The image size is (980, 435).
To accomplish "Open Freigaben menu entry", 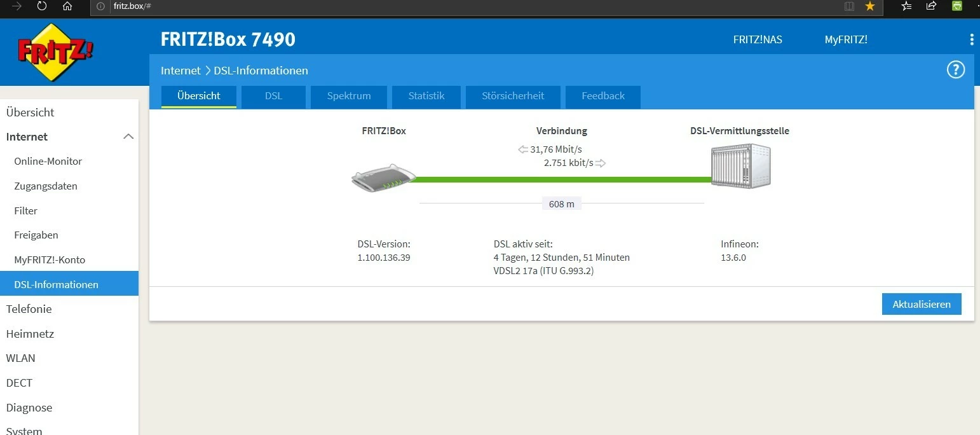I will (36, 235).
